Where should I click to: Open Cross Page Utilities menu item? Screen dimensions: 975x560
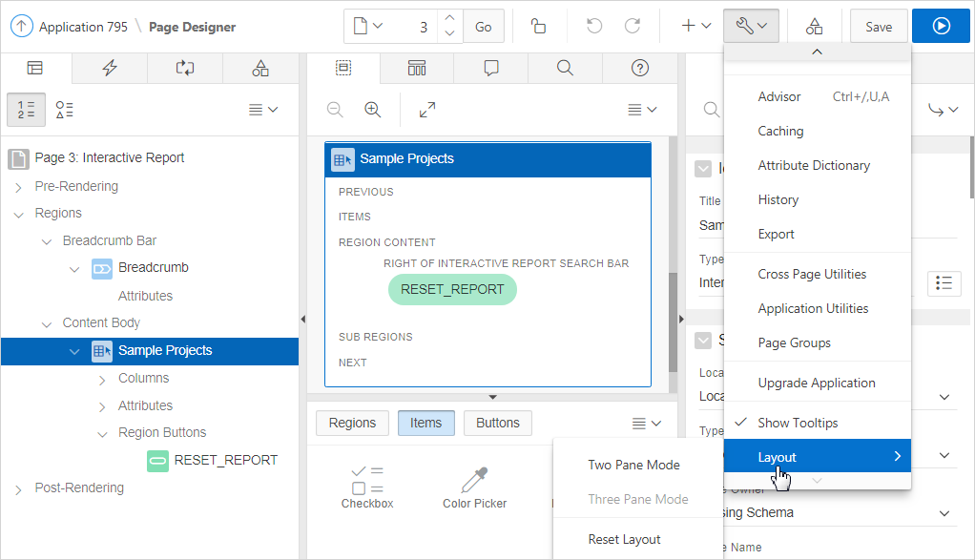coord(818,274)
